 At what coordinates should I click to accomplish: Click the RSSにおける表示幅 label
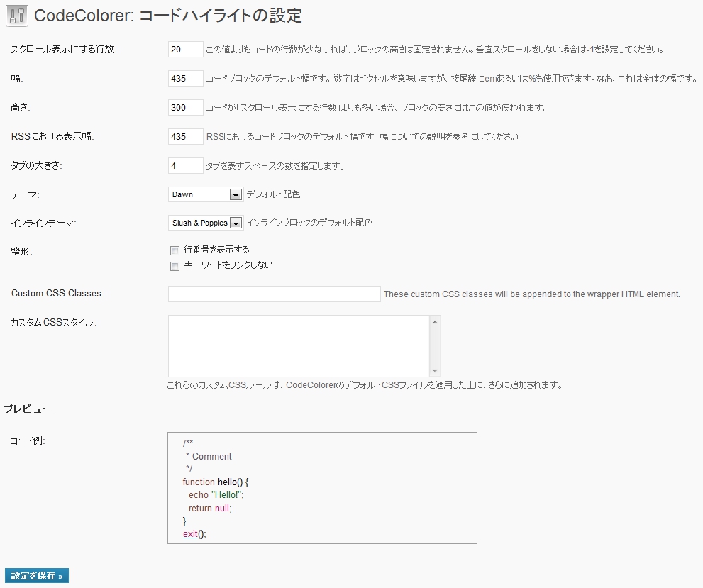pos(52,137)
